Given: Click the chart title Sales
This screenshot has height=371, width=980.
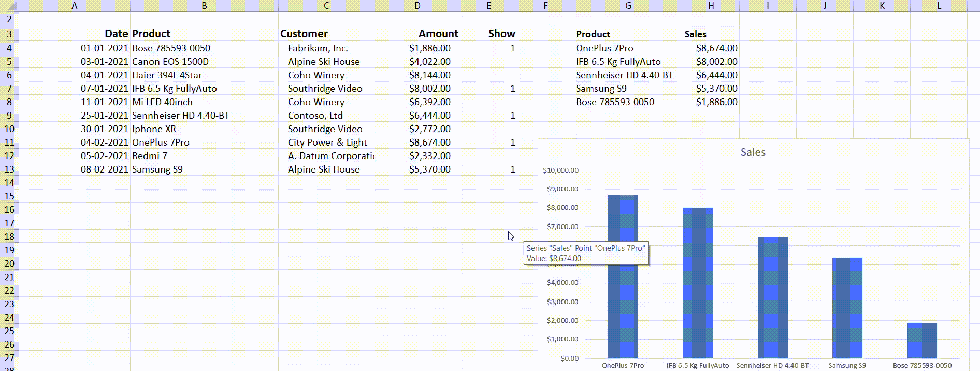Looking at the screenshot, I should click(753, 152).
